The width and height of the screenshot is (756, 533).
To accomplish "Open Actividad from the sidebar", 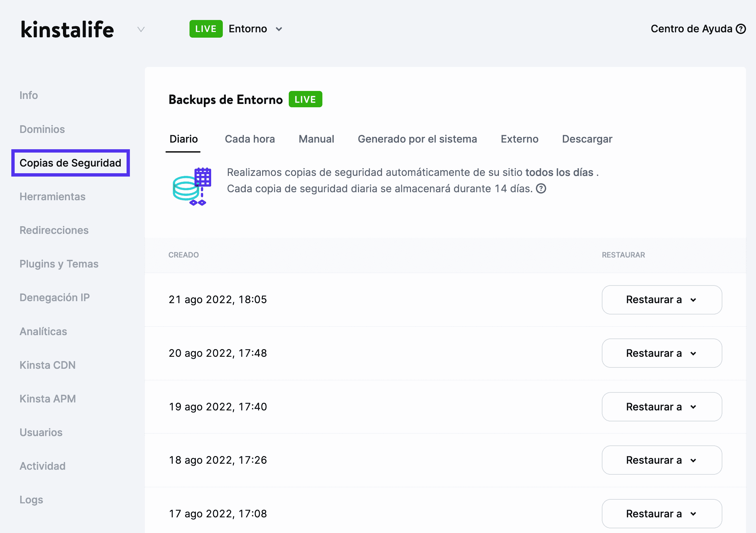I will [x=42, y=466].
